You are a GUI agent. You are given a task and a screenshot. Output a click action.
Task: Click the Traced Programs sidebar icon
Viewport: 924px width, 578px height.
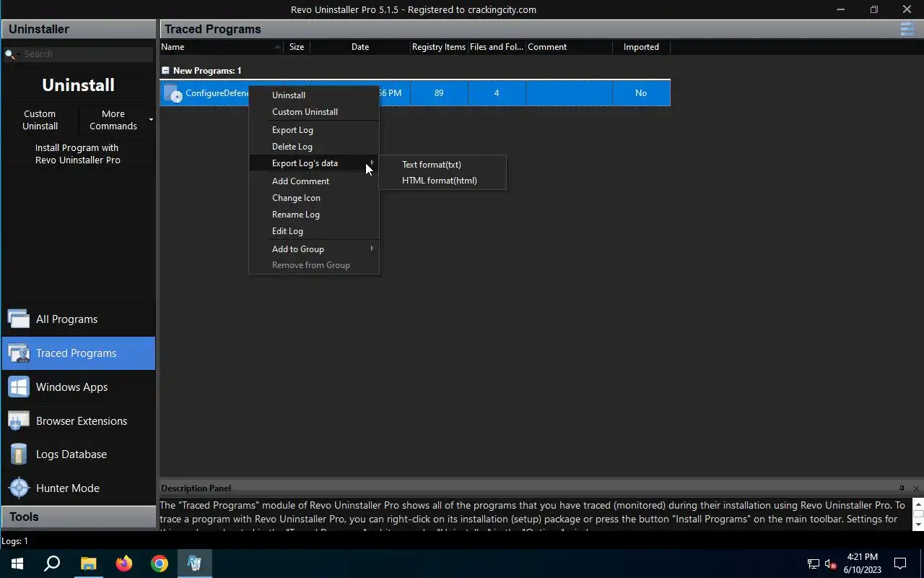tap(19, 353)
